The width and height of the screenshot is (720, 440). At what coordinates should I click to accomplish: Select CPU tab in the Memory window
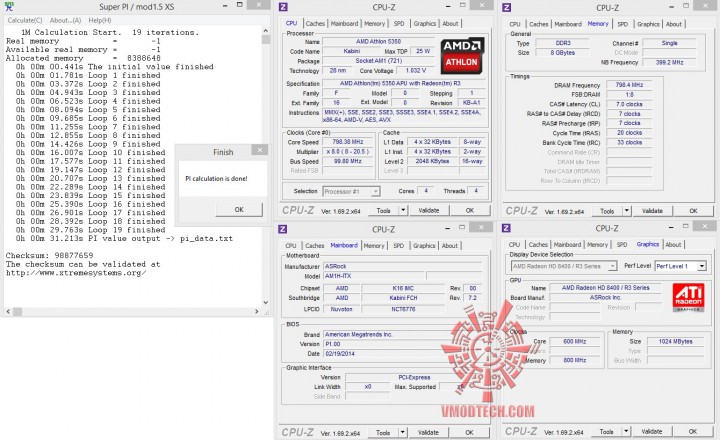click(x=515, y=24)
